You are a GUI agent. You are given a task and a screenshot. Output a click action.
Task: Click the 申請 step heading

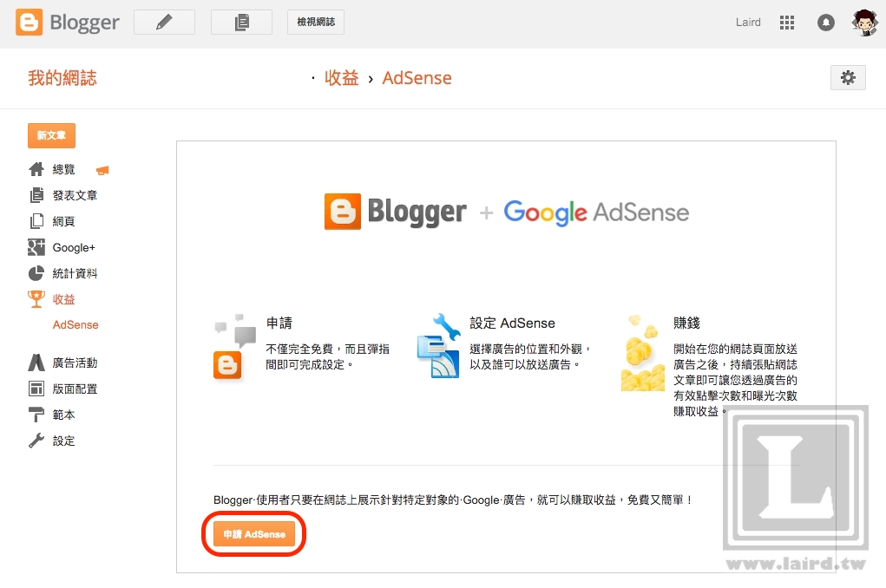279,323
